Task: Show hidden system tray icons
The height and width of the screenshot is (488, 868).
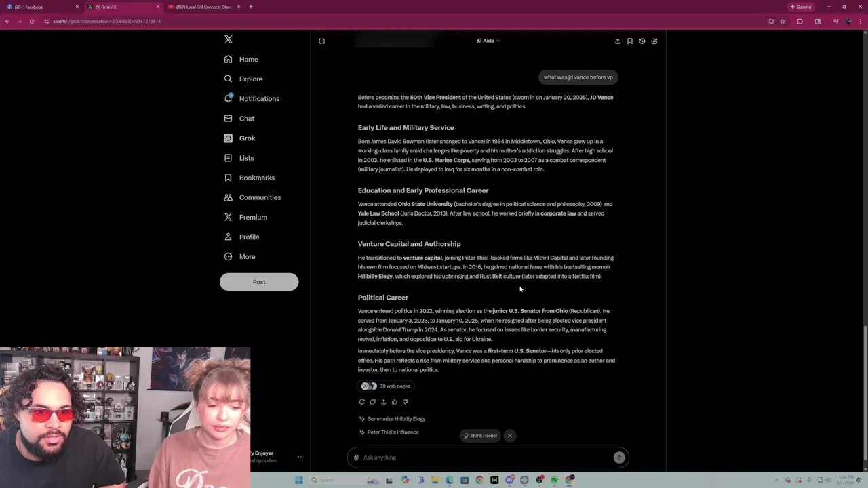Action: point(778,480)
